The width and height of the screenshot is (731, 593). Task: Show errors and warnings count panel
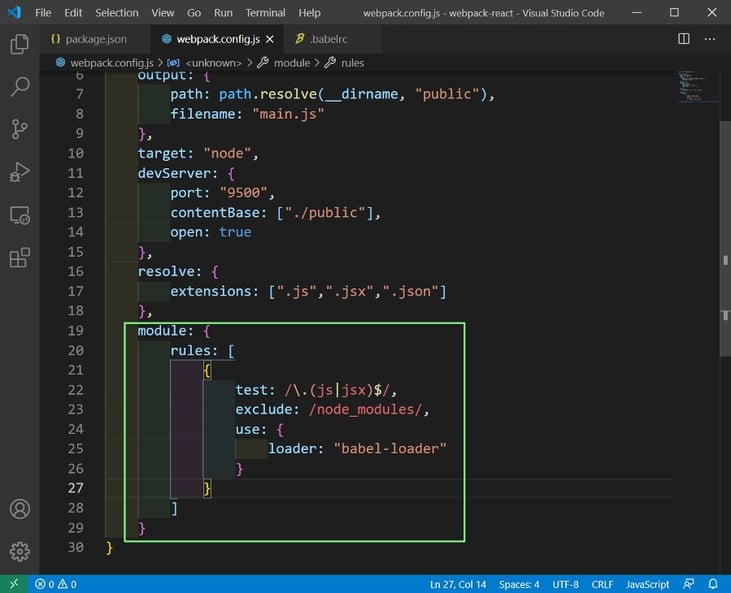pyautogui.click(x=55, y=584)
